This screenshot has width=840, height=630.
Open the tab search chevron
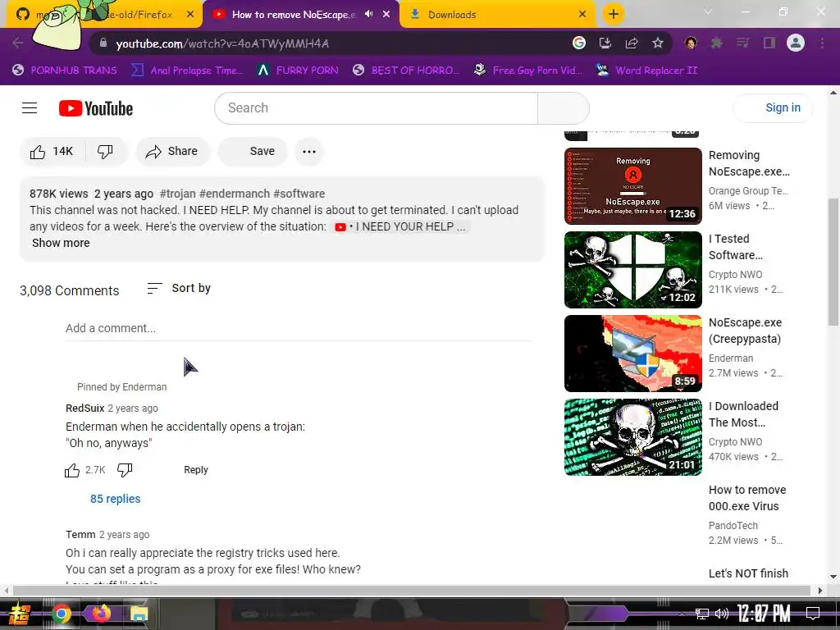(708, 11)
